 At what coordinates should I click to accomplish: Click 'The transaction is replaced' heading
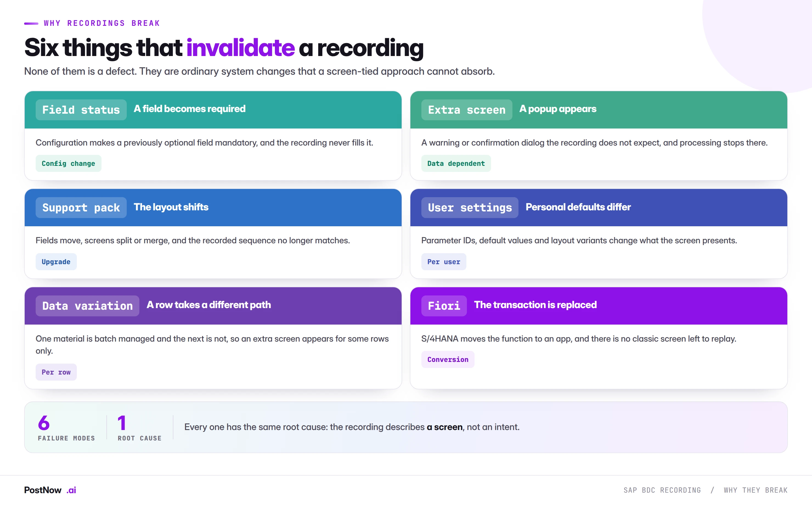click(535, 305)
